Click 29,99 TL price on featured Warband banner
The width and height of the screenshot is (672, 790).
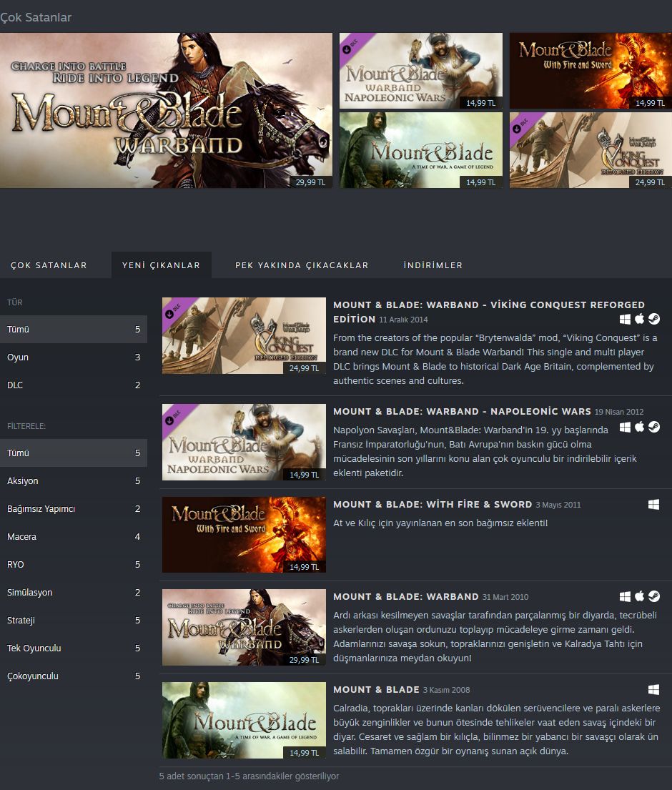click(310, 182)
